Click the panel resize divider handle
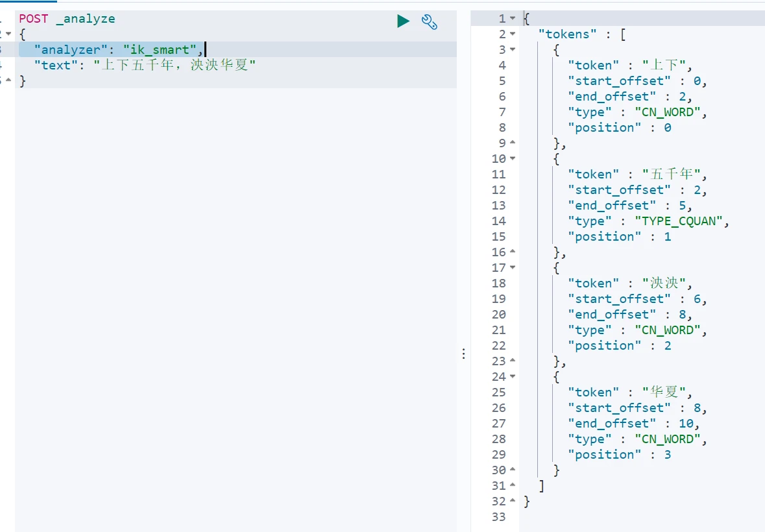The height and width of the screenshot is (532, 765). 463,354
